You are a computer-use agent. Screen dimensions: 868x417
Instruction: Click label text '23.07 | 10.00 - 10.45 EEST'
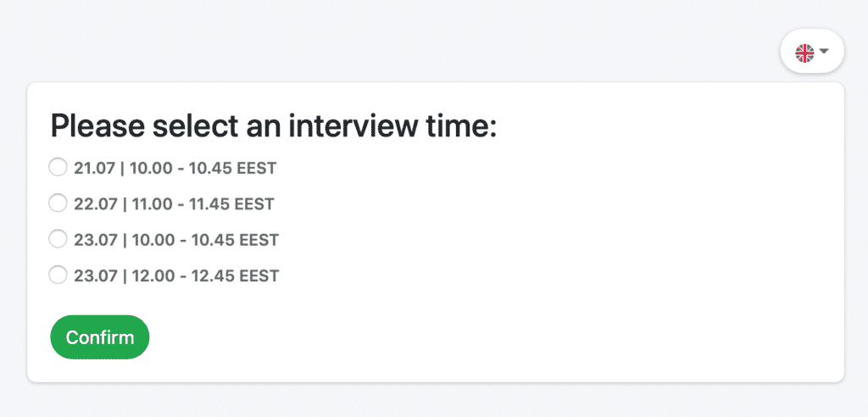[x=176, y=240]
